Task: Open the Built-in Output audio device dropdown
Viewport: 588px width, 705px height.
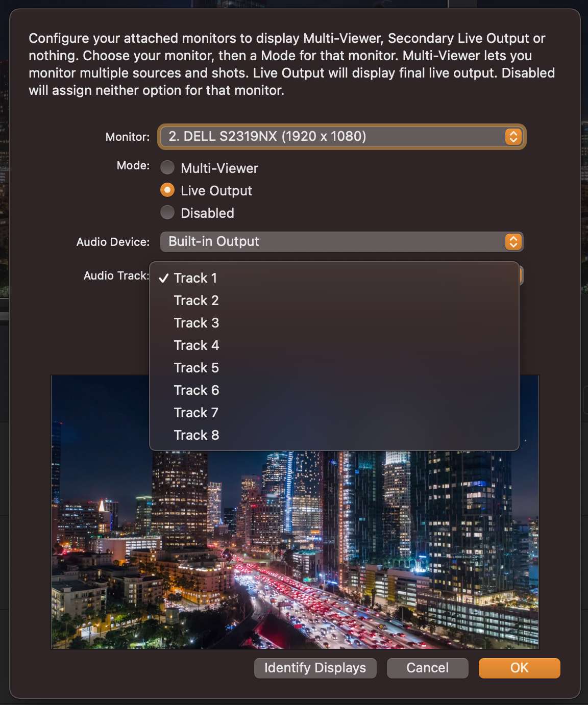Action: pyautogui.click(x=341, y=242)
